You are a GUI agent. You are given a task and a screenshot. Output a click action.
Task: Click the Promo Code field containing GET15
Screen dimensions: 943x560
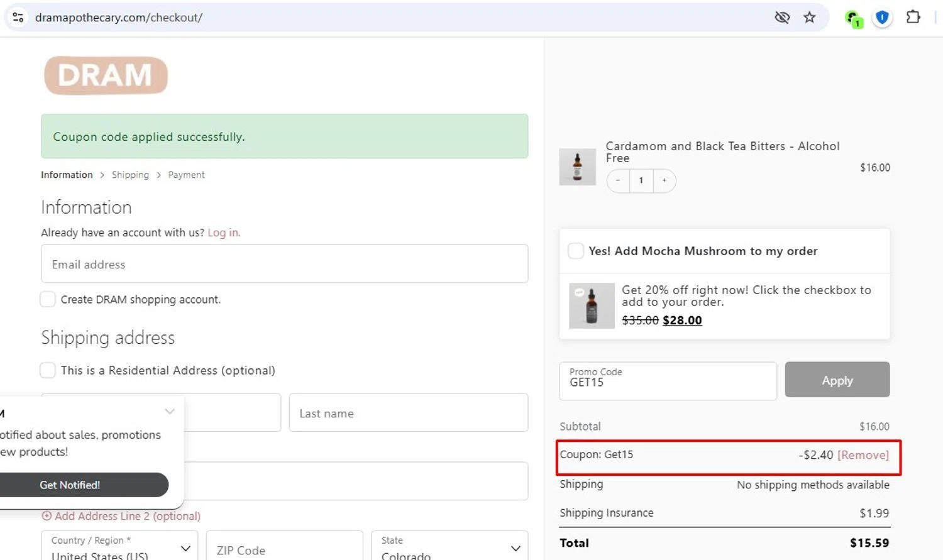pos(668,381)
